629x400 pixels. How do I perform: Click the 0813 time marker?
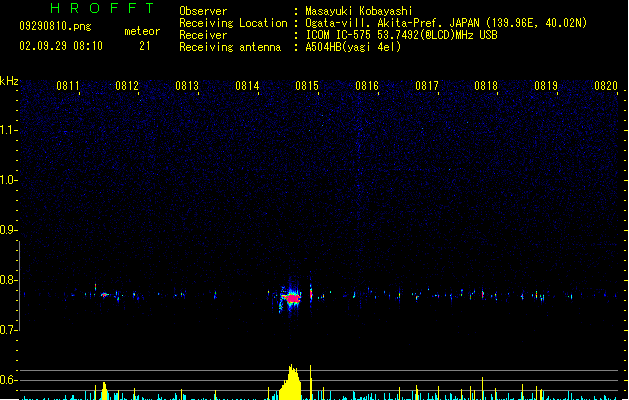tap(187, 86)
